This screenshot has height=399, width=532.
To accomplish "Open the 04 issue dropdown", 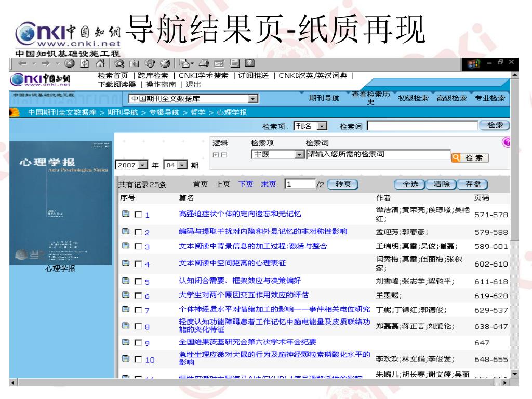I will pos(182,165).
